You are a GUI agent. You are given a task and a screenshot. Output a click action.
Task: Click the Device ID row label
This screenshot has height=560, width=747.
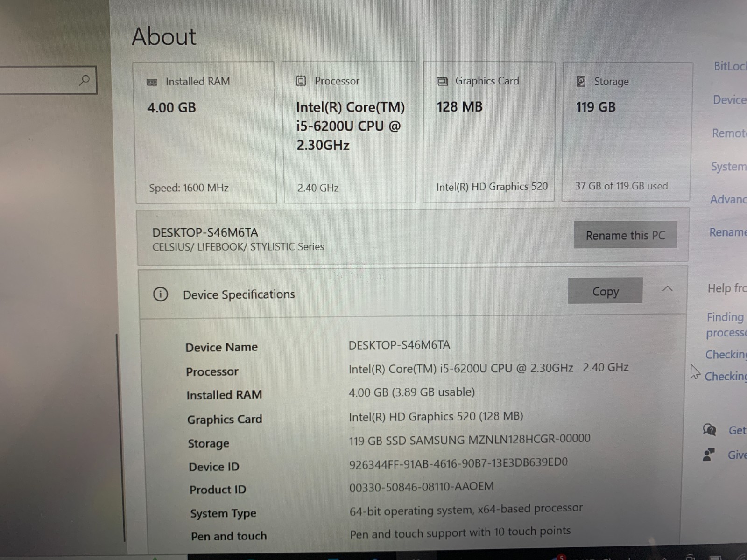click(x=214, y=467)
